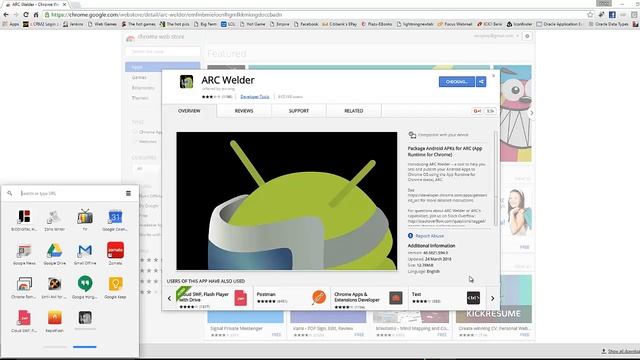This screenshot has width=640, height=360.
Task: Click the launcher search or type URL field
Action: tap(69, 193)
